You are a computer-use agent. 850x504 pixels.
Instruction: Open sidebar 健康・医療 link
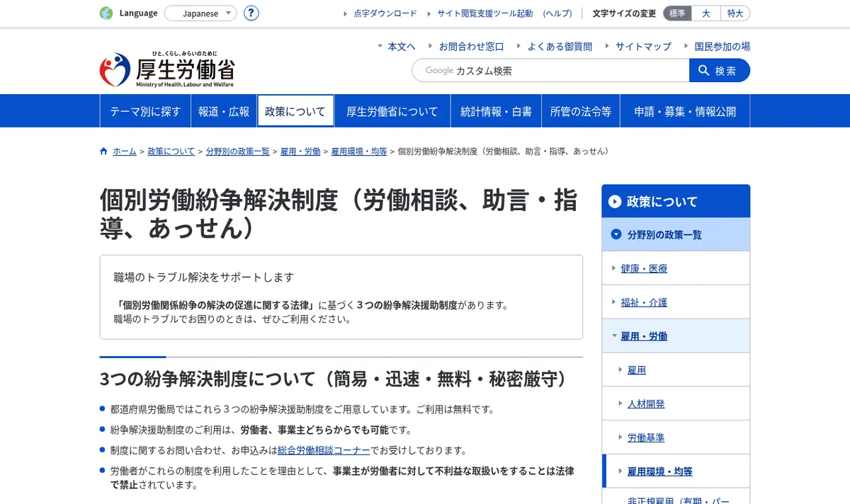click(644, 268)
